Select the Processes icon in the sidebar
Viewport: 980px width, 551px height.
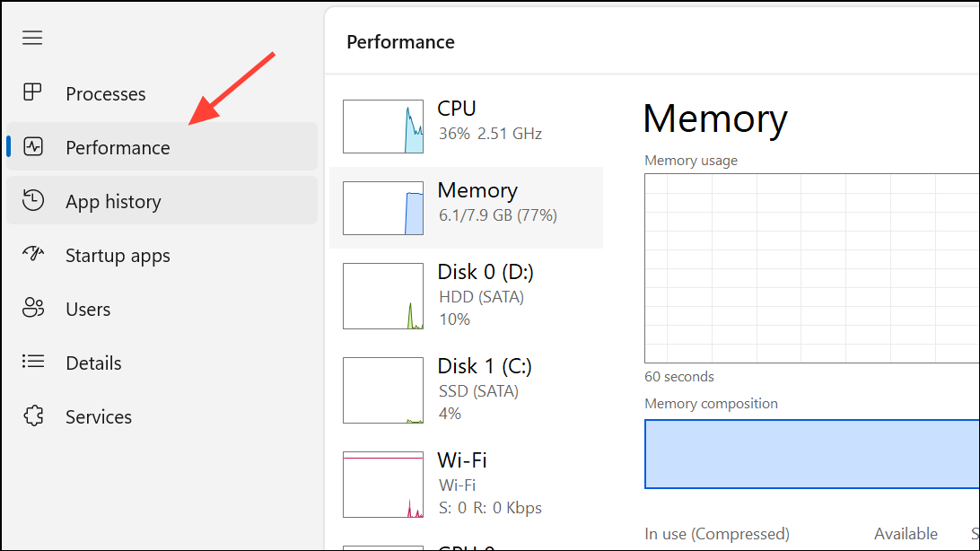(x=32, y=92)
